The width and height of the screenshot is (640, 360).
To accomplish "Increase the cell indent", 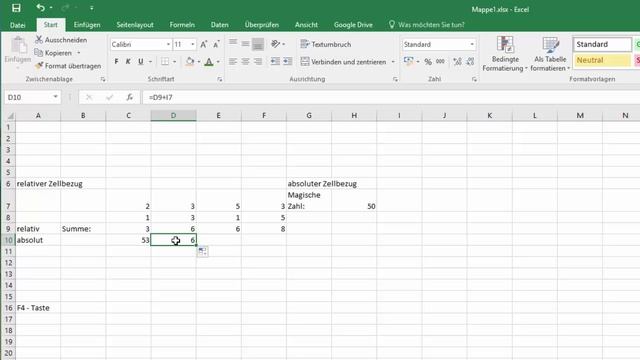I will coord(288,62).
